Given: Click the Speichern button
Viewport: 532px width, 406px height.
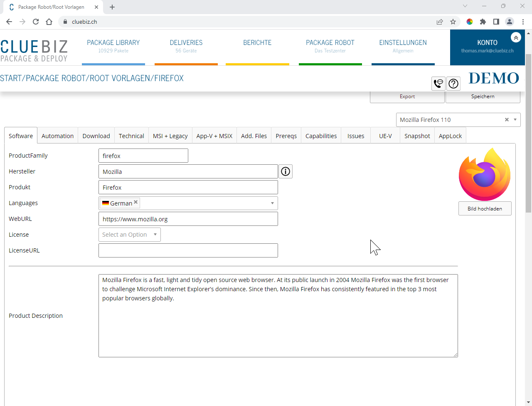Looking at the screenshot, I should click(483, 97).
